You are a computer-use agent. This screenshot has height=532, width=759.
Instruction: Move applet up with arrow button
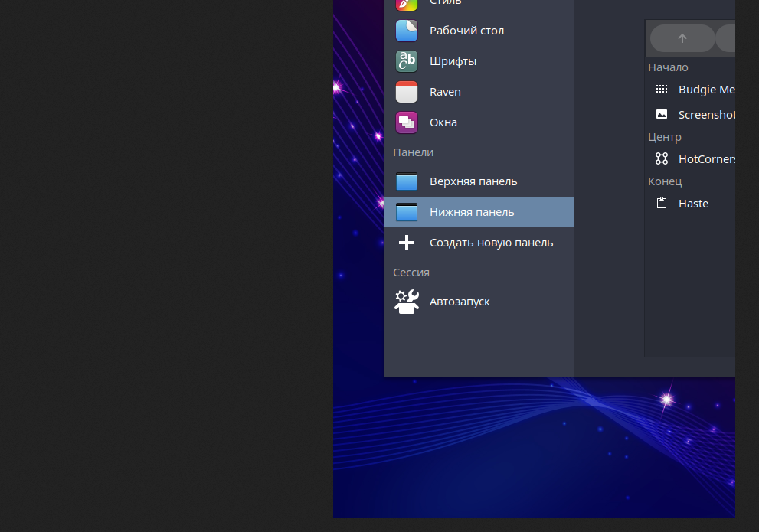(682, 38)
